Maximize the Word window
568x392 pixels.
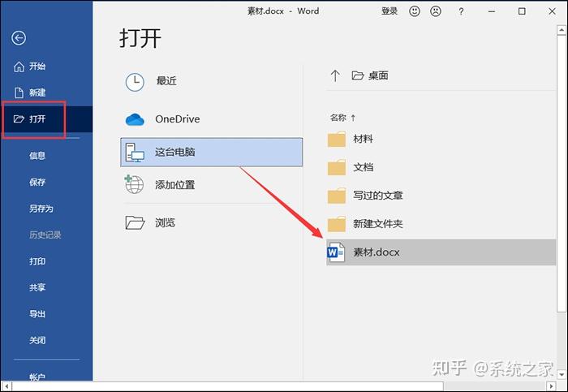coord(522,11)
